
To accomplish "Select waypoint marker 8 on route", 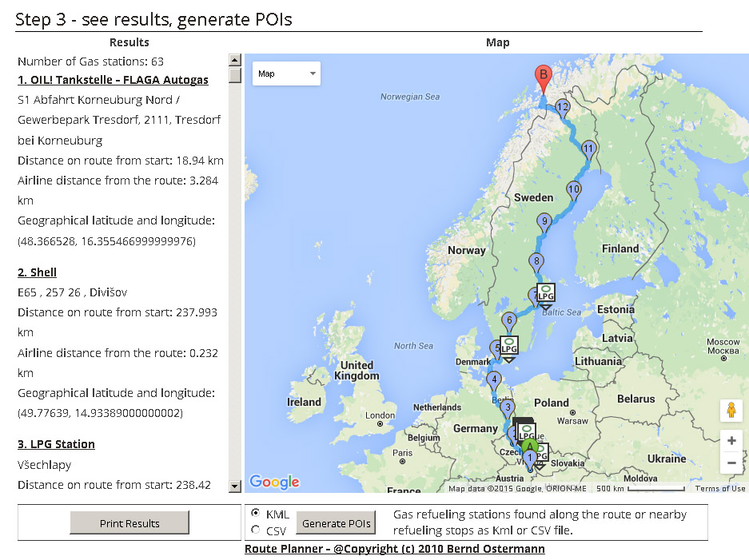I will [x=536, y=264].
